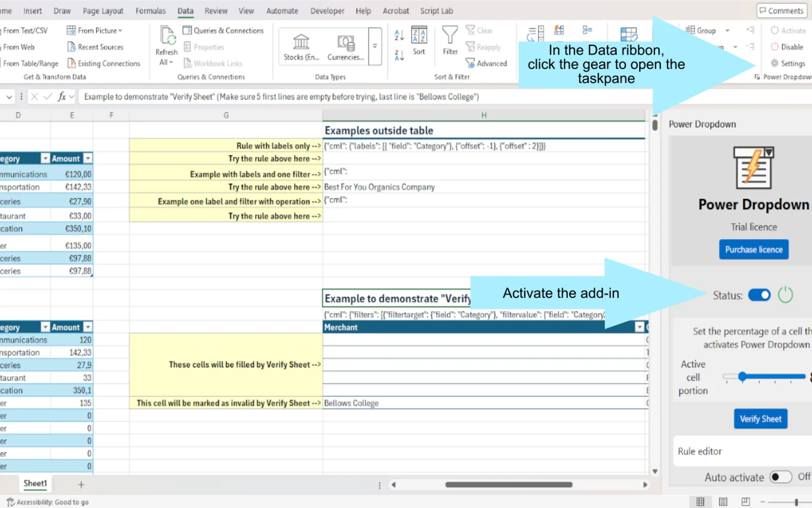Turn on the Auto activate switch
812x508 pixels.
(x=781, y=477)
